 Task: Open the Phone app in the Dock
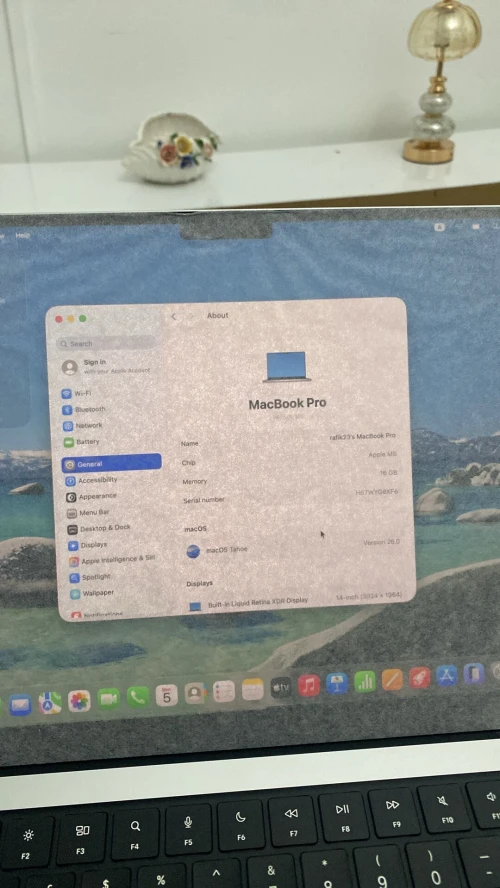pyautogui.click(x=138, y=697)
